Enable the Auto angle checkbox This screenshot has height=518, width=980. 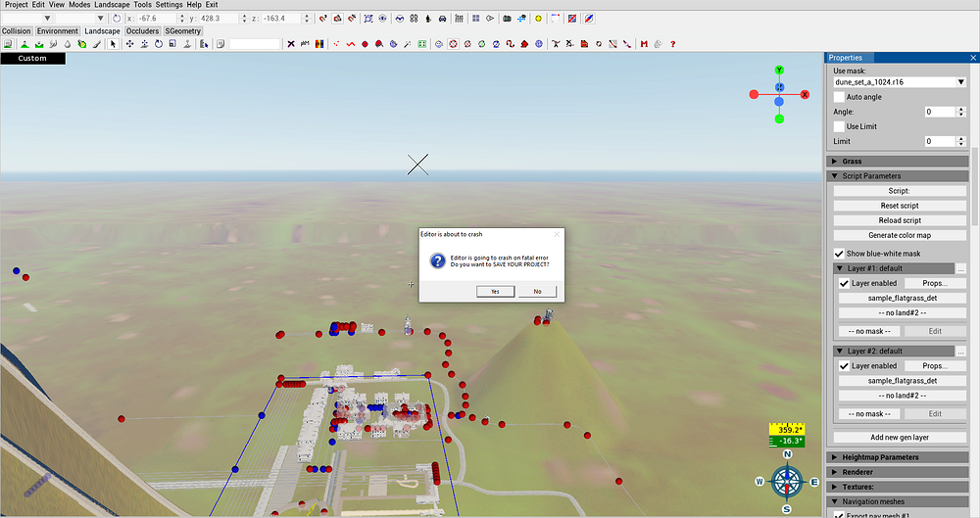[x=839, y=97]
